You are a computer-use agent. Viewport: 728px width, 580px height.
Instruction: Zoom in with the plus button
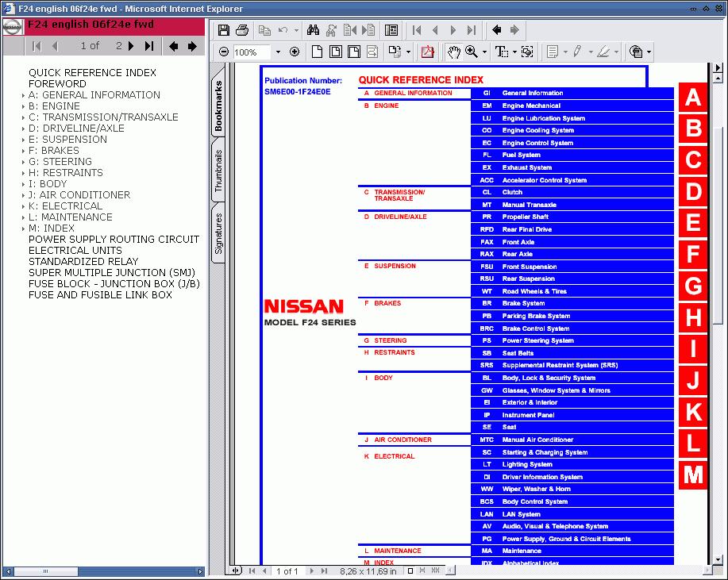click(x=295, y=52)
